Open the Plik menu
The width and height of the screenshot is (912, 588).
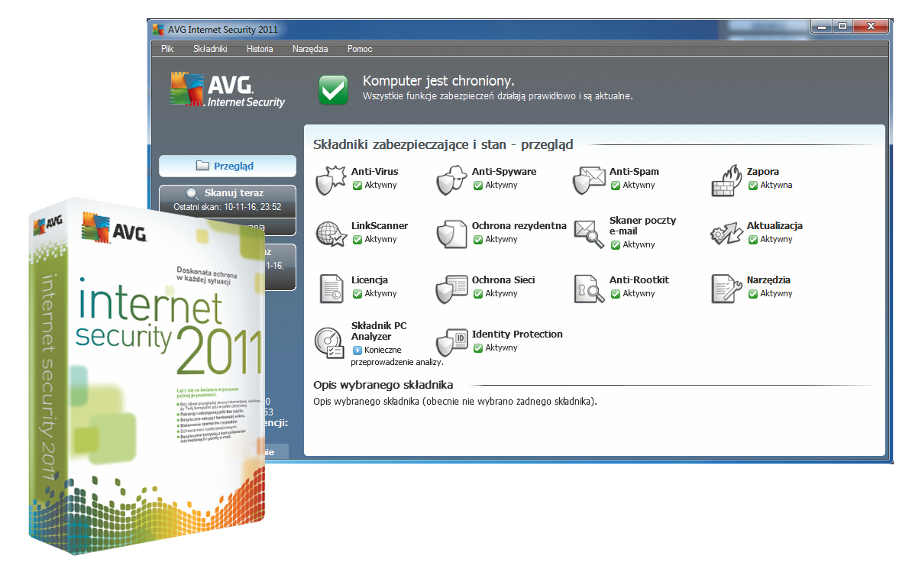click(x=167, y=49)
